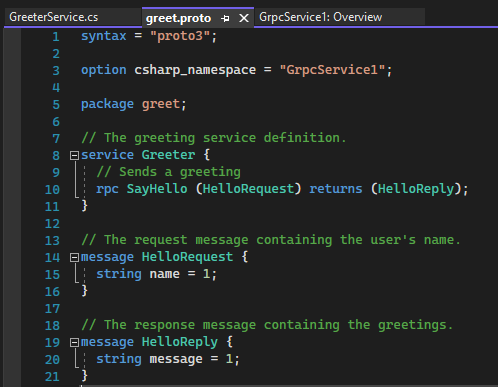
Task: Place cursor on string name field
Action: tap(164, 274)
